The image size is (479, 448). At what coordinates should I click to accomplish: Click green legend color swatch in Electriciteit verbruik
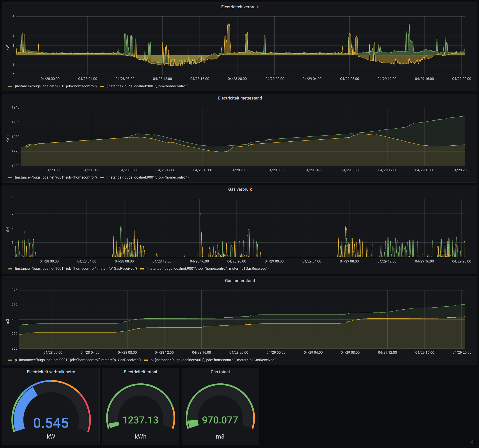10,86
